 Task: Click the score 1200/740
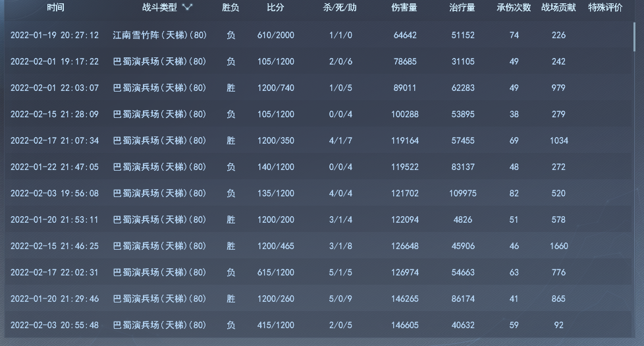[276, 88]
